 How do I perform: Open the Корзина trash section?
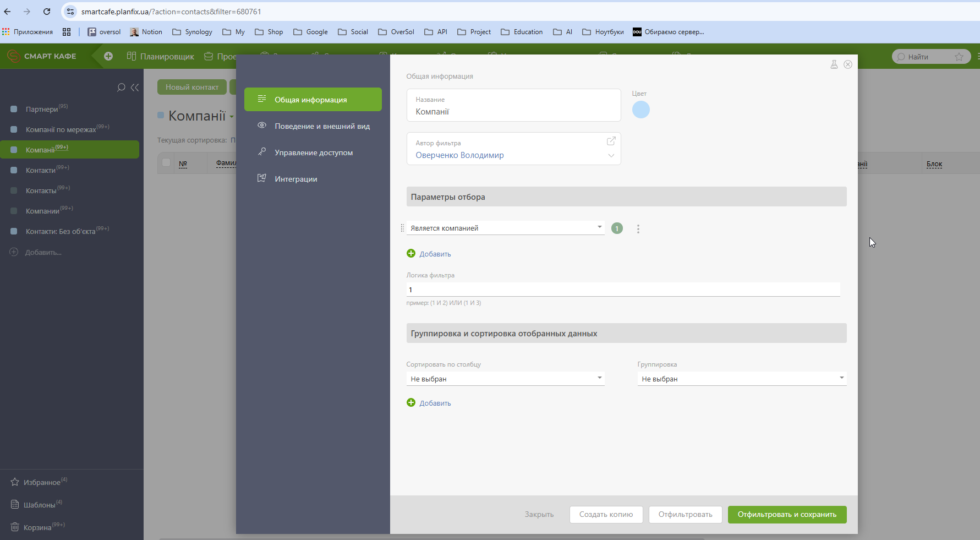click(x=37, y=527)
